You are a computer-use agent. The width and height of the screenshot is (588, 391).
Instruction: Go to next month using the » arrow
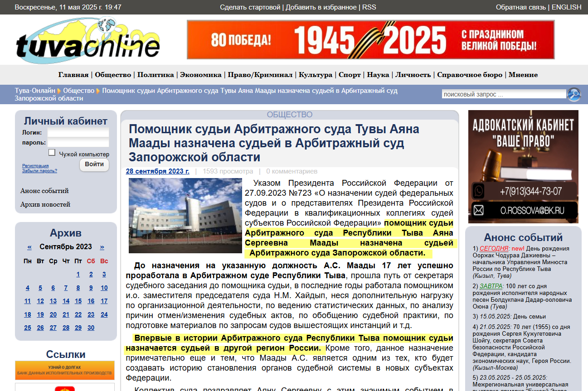point(102,247)
